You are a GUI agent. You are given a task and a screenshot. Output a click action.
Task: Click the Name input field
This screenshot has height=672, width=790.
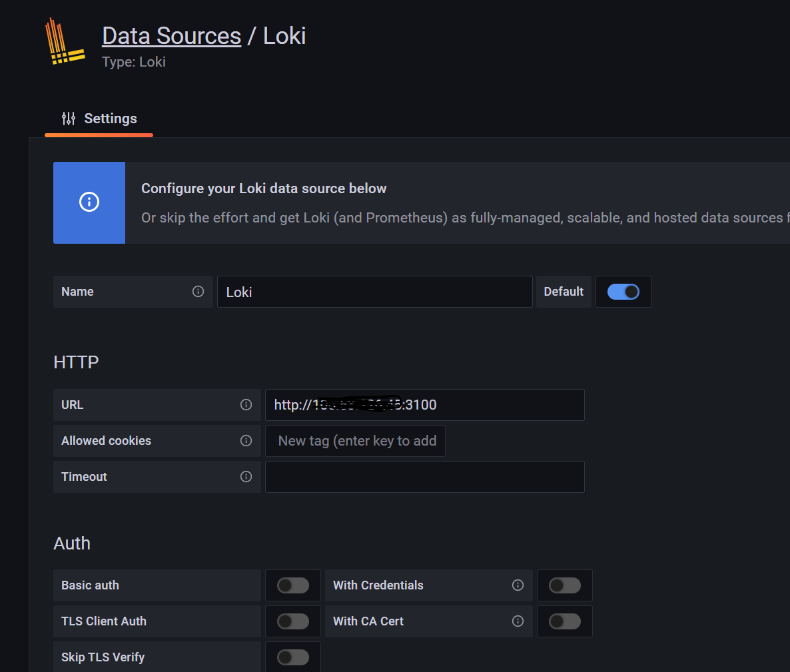(374, 292)
